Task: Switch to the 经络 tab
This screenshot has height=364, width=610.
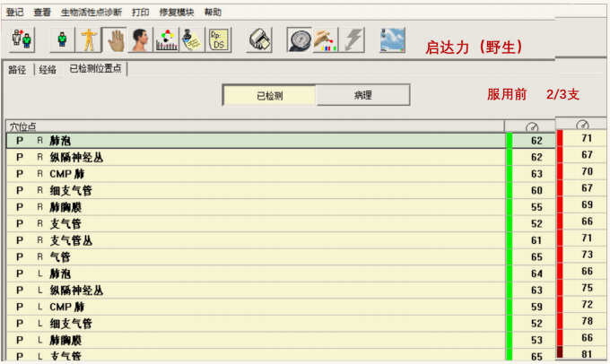Action: click(48, 69)
